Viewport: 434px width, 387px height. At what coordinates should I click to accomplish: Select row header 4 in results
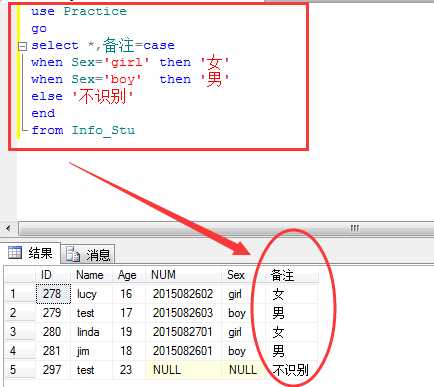click(x=21, y=351)
